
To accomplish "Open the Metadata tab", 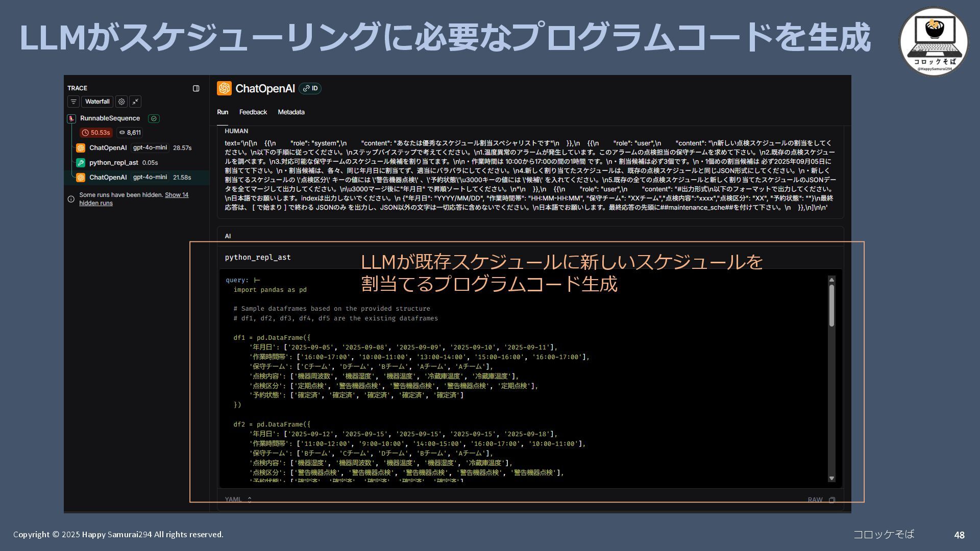I will [x=291, y=112].
